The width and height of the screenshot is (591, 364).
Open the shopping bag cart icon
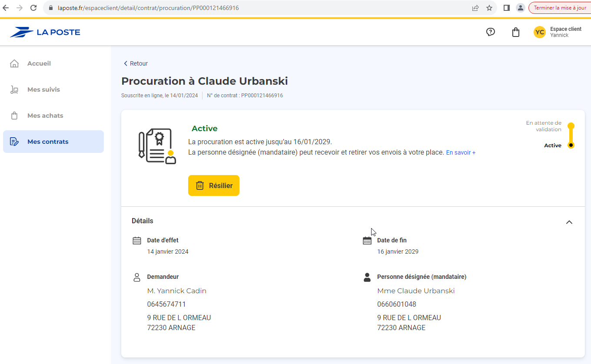pyautogui.click(x=516, y=32)
